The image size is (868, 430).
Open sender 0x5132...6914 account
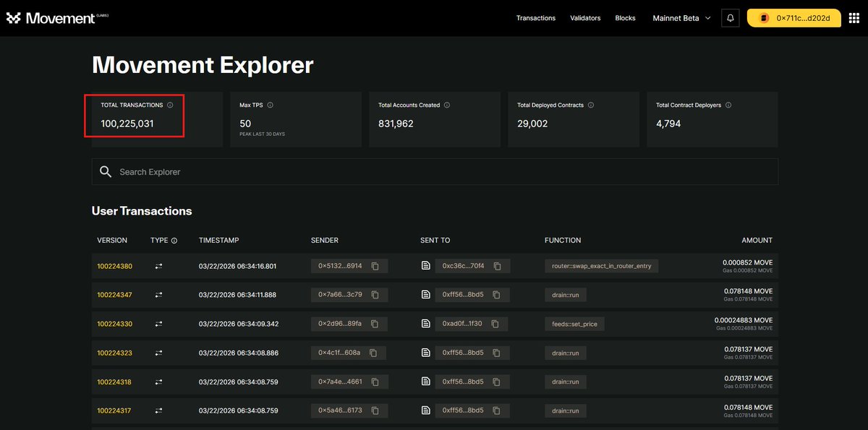(341, 266)
